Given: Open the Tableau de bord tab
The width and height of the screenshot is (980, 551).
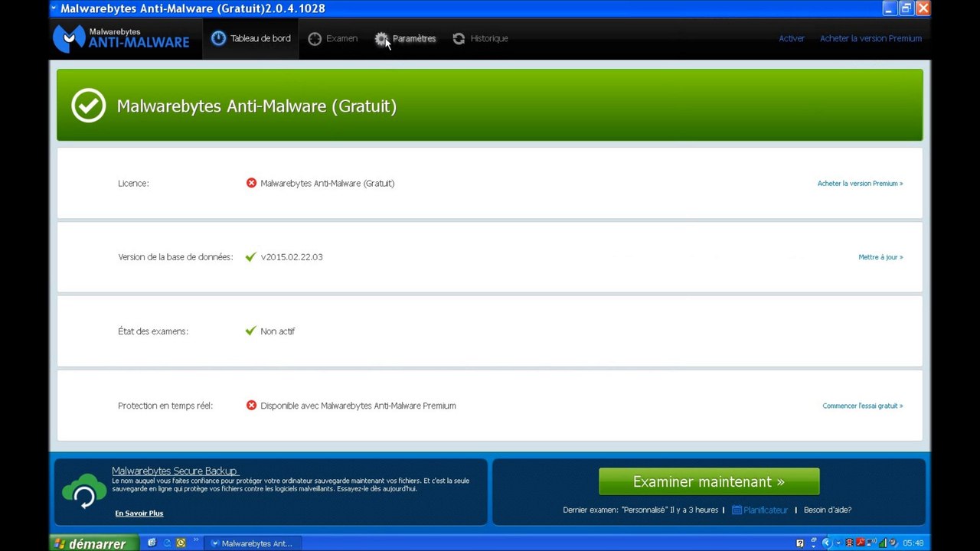Looking at the screenshot, I should coord(250,38).
